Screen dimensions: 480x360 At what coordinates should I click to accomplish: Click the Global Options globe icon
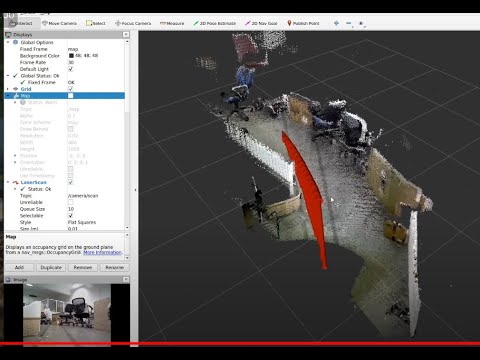click(x=15, y=42)
